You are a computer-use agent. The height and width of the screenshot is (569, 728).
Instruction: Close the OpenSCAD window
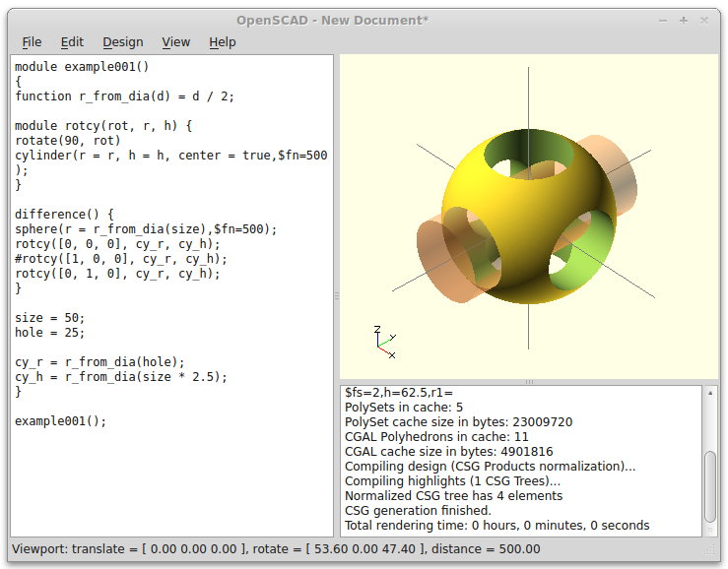[x=704, y=20]
